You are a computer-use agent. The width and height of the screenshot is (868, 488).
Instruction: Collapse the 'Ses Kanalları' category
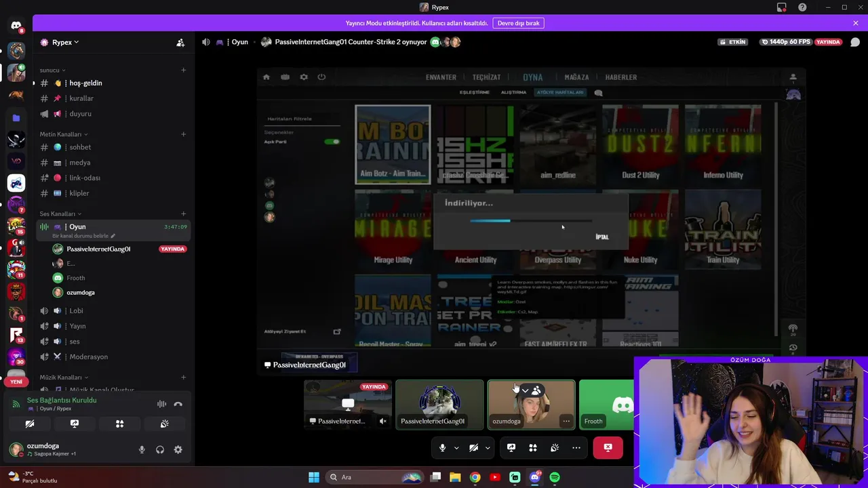point(60,214)
